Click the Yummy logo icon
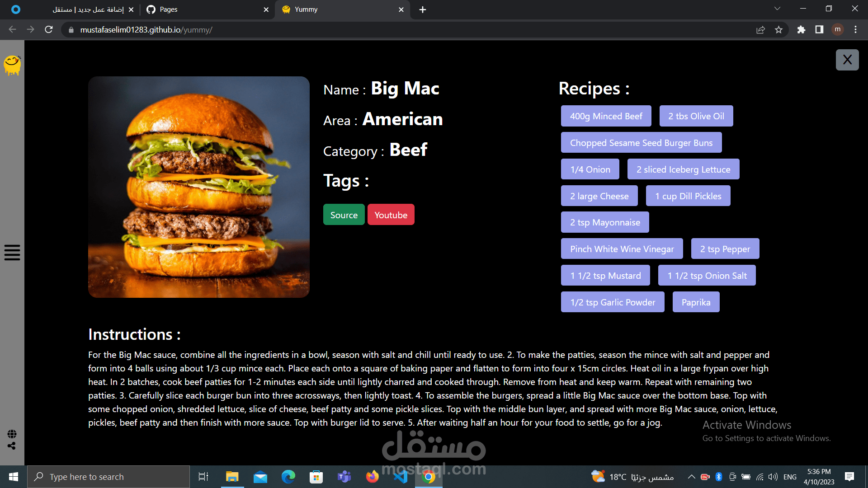The width and height of the screenshot is (868, 488). (12, 65)
